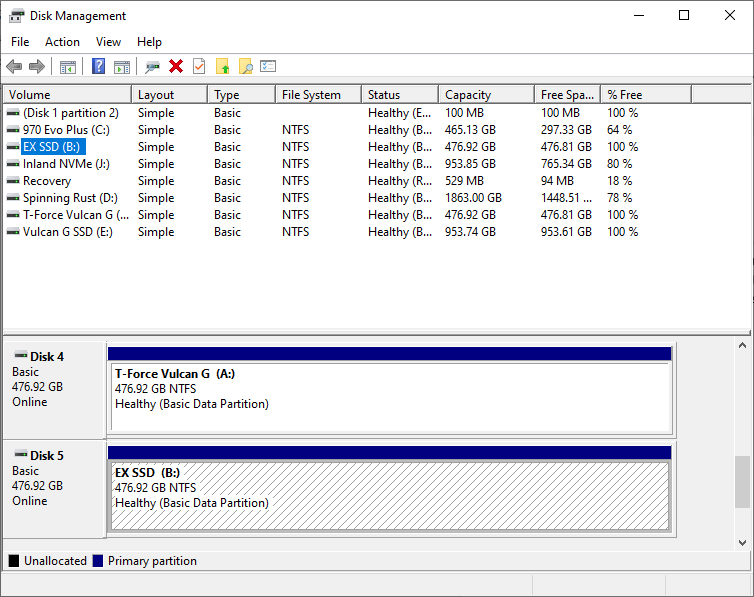Click the drive icon beside 970 Evo Plus
Viewport: 754px width, 597px height.
pyautogui.click(x=13, y=130)
